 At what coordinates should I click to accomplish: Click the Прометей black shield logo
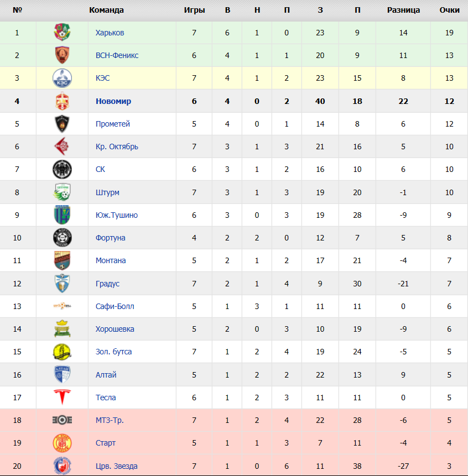click(63, 124)
